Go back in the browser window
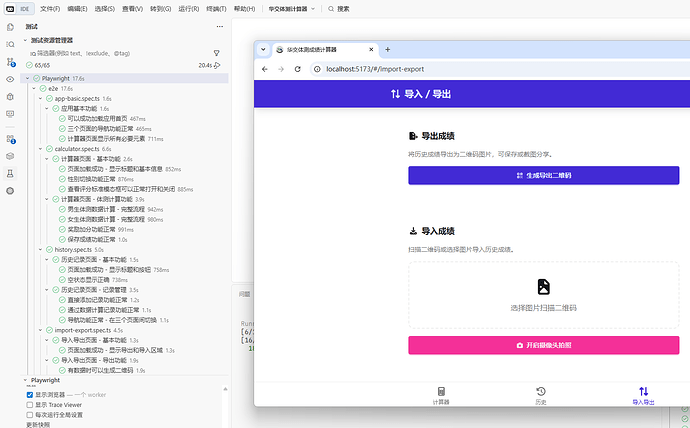 [264, 69]
